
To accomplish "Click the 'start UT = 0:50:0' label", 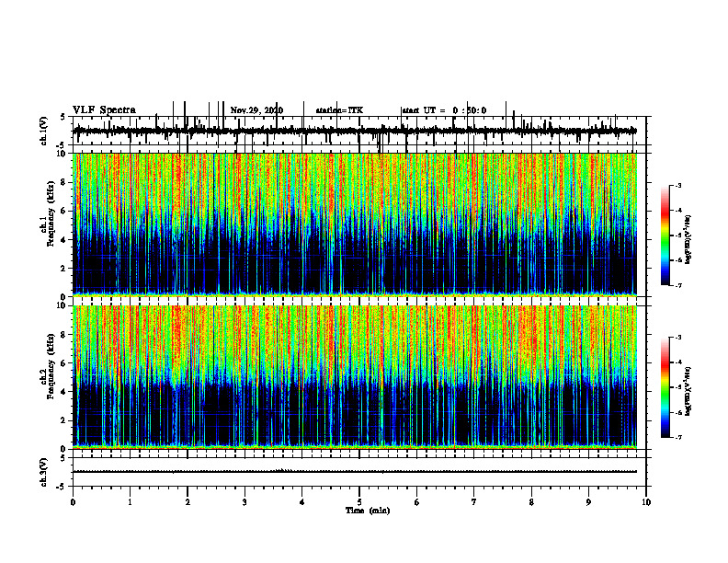I will tap(444, 110).
